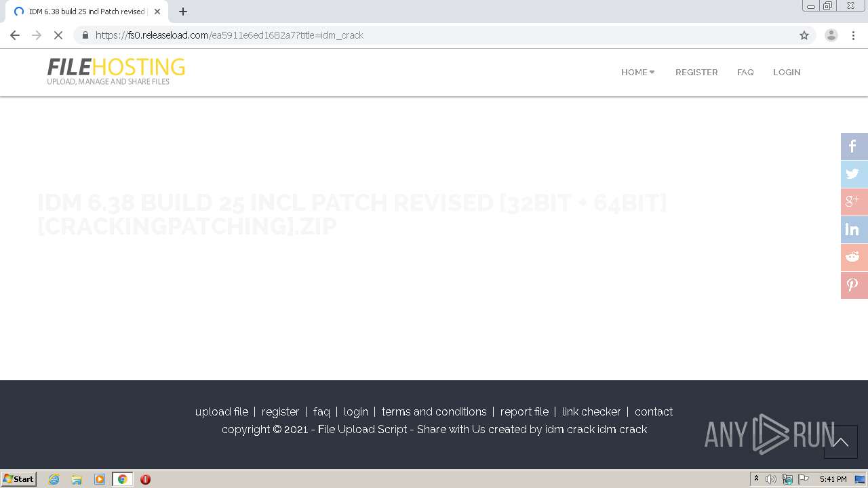Share via the Reddit sidebar icon
This screenshot has height=488, width=868.
coord(854,258)
